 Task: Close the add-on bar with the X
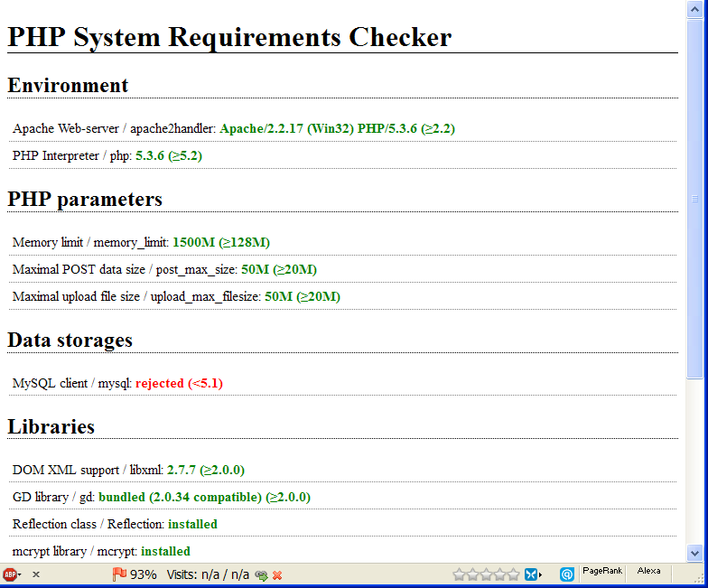tap(36, 574)
